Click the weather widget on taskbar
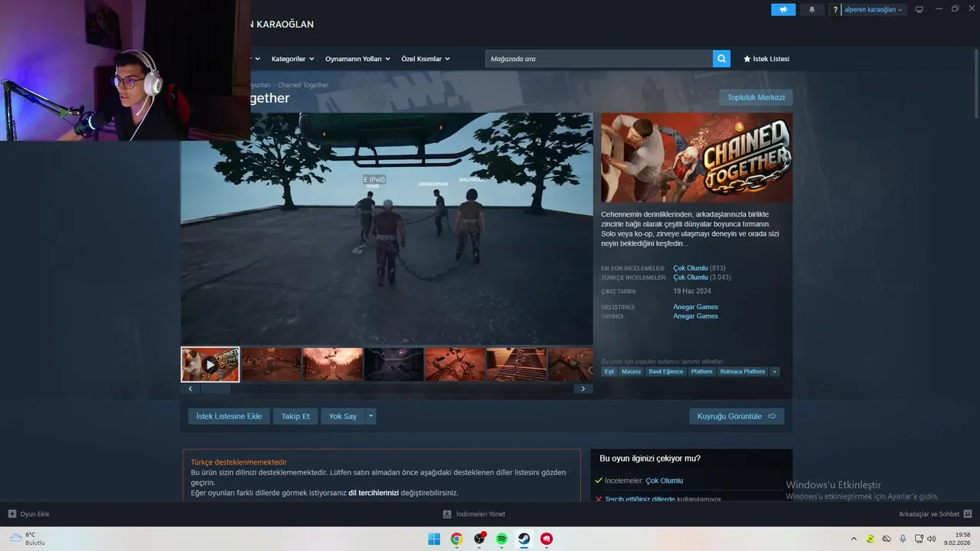Image resolution: width=980 pixels, height=551 pixels. pyautogui.click(x=28, y=539)
